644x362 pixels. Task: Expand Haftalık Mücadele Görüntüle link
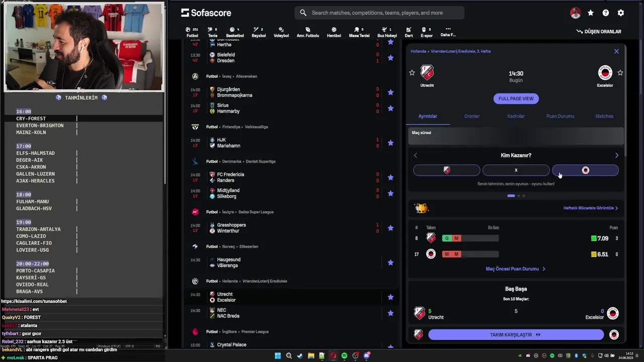coord(591,208)
